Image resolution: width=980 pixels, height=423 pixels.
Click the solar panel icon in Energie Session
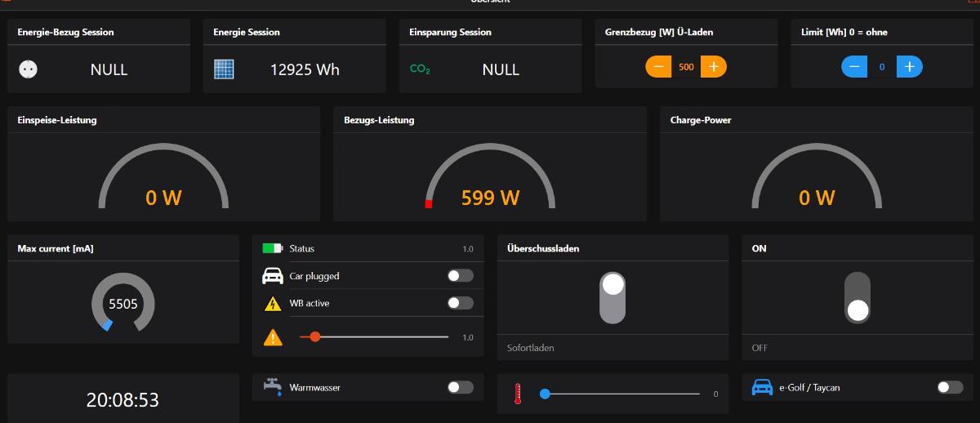224,69
